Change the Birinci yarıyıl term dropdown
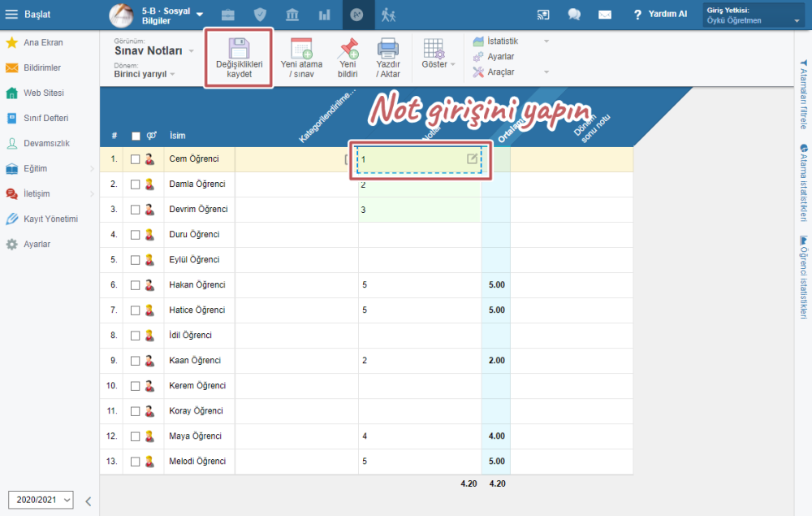The image size is (812, 516). (x=145, y=74)
